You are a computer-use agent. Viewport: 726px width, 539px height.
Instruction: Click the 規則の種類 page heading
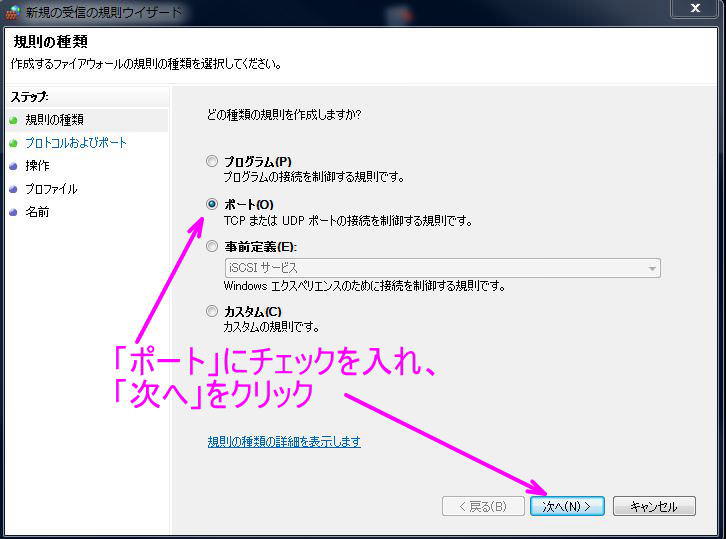[50, 42]
